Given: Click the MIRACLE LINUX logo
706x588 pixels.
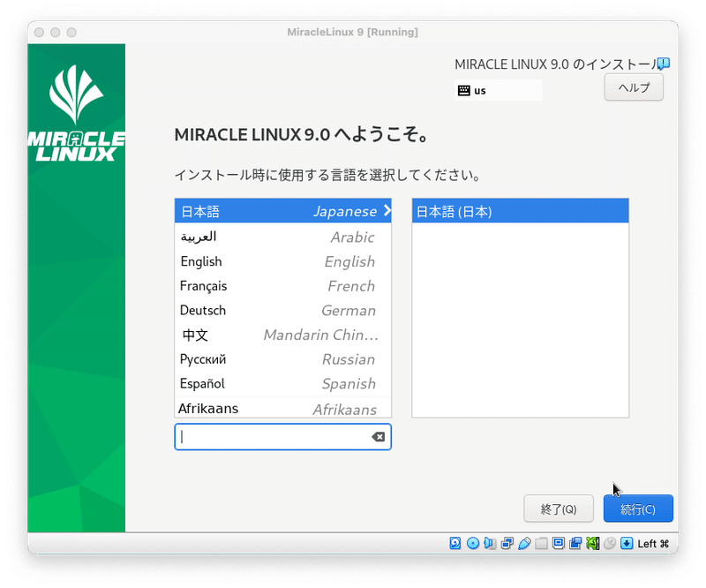Looking at the screenshot, I should point(77,114).
